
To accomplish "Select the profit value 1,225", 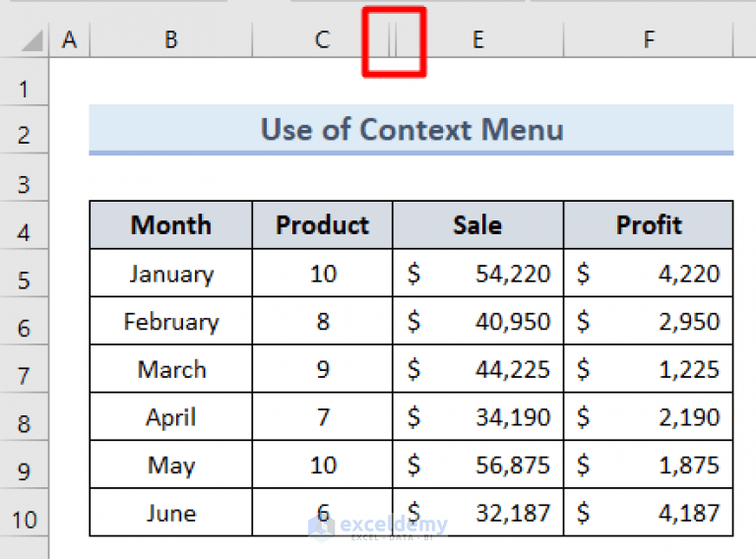I will tap(649, 369).
